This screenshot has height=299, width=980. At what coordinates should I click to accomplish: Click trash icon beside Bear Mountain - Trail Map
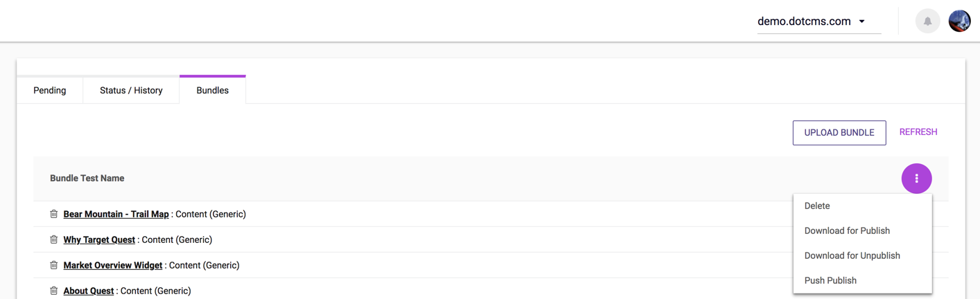(x=53, y=214)
